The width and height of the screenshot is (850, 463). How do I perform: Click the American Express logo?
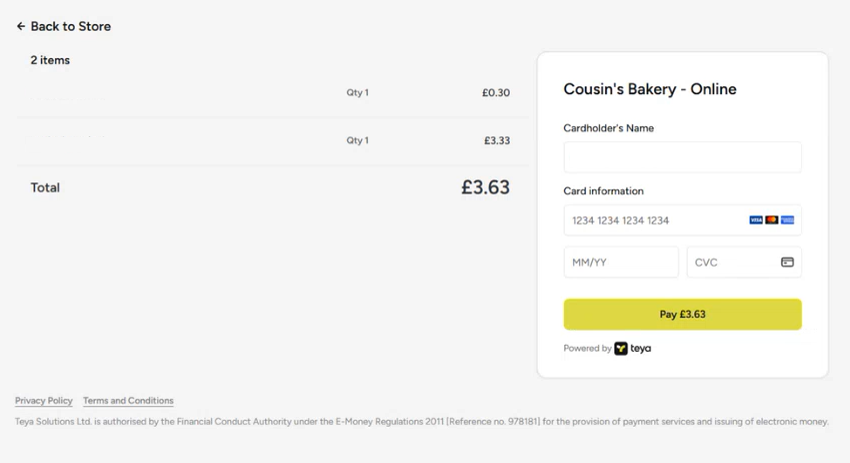coord(788,220)
